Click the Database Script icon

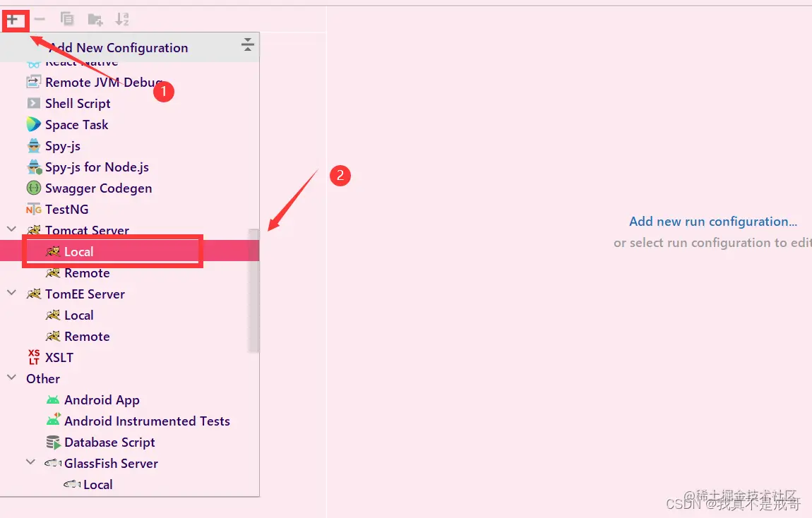pyautogui.click(x=53, y=442)
